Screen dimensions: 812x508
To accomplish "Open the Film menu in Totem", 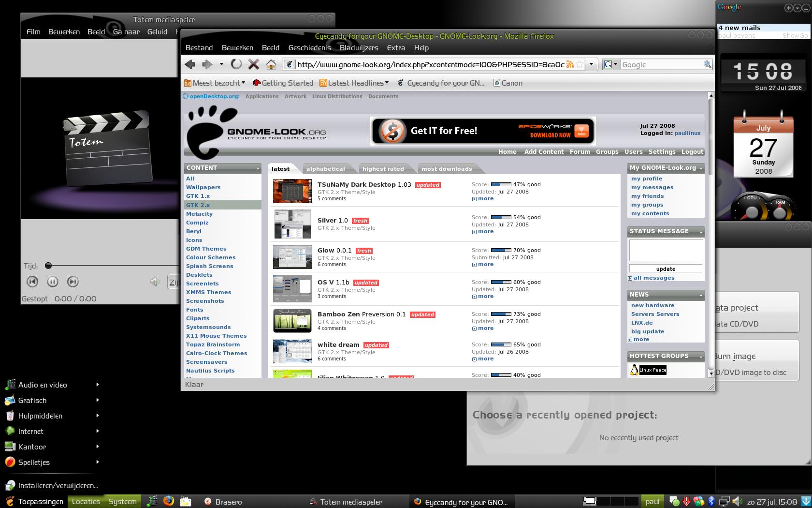I will tap(33, 31).
